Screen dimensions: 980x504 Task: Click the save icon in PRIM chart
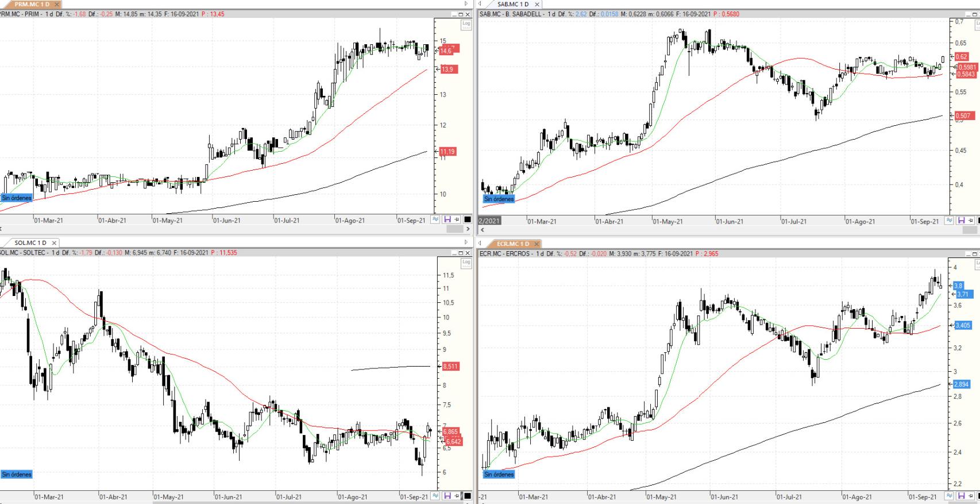(447, 220)
